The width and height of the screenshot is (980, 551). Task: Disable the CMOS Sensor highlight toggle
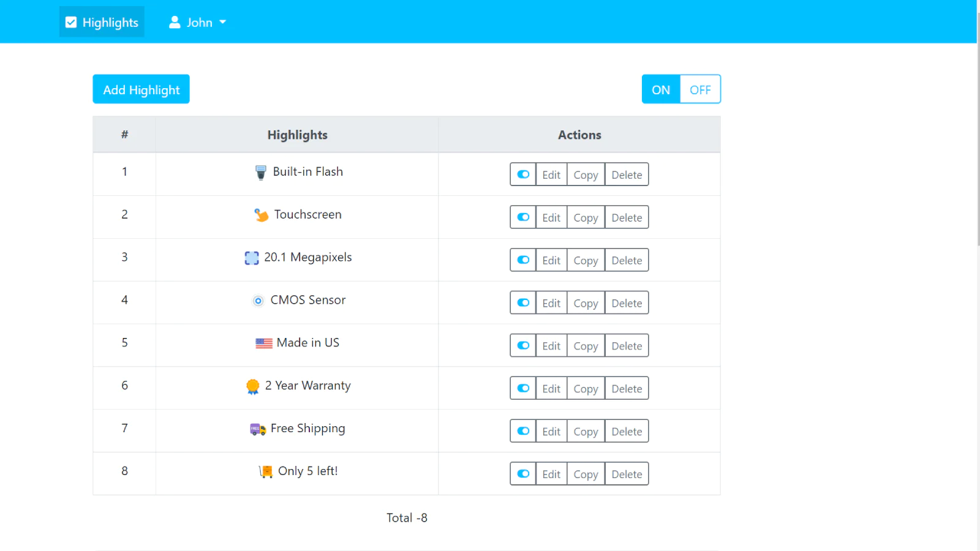tap(523, 303)
